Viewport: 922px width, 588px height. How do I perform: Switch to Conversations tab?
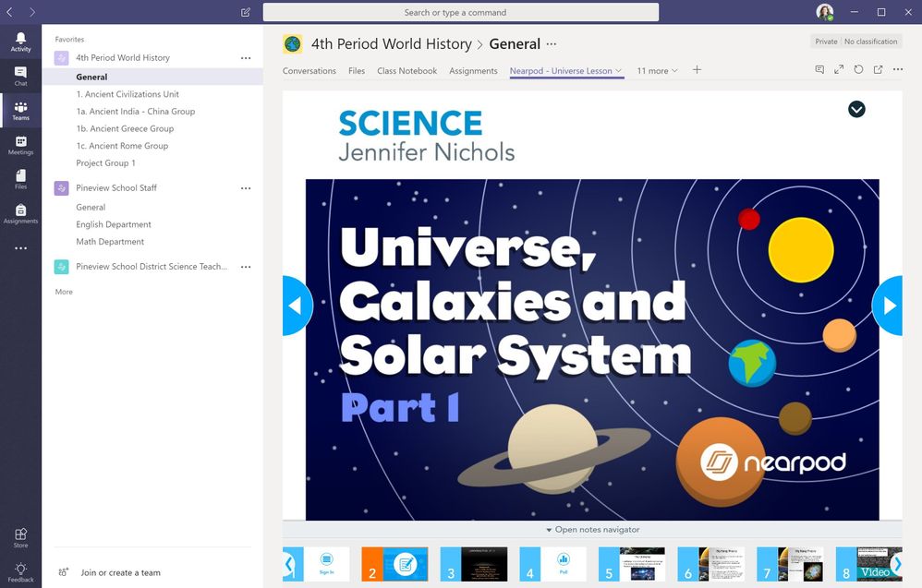click(309, 70)
